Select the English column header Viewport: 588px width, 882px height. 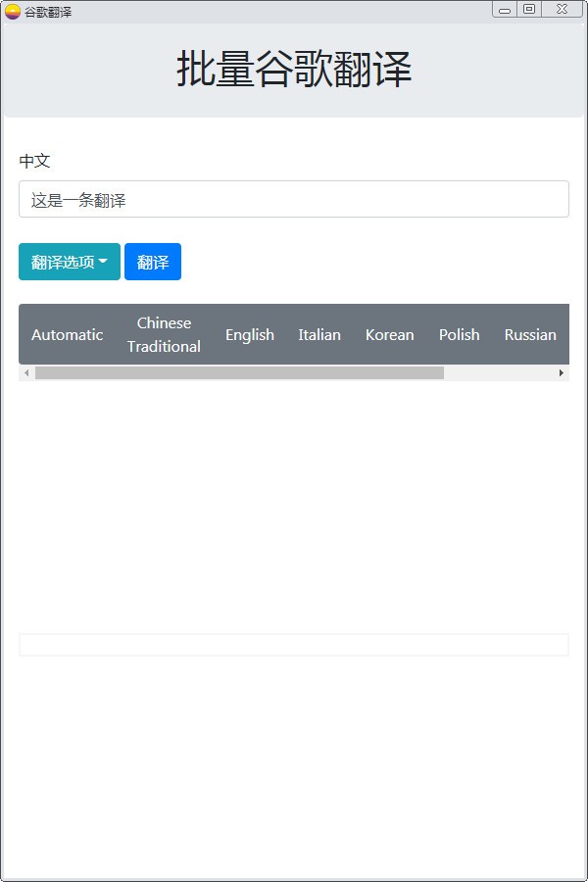tap(250, 335)
